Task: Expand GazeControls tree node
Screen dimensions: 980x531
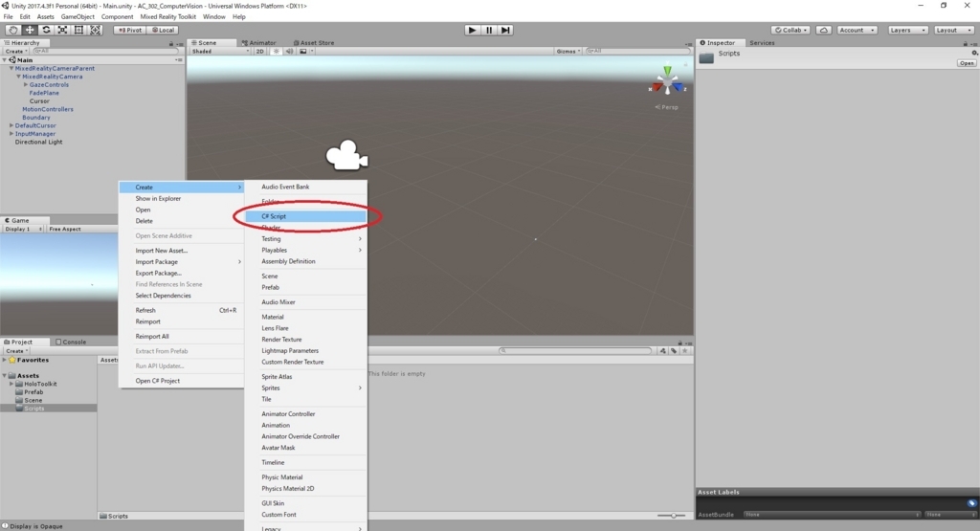Action: [x=26, y=84]
